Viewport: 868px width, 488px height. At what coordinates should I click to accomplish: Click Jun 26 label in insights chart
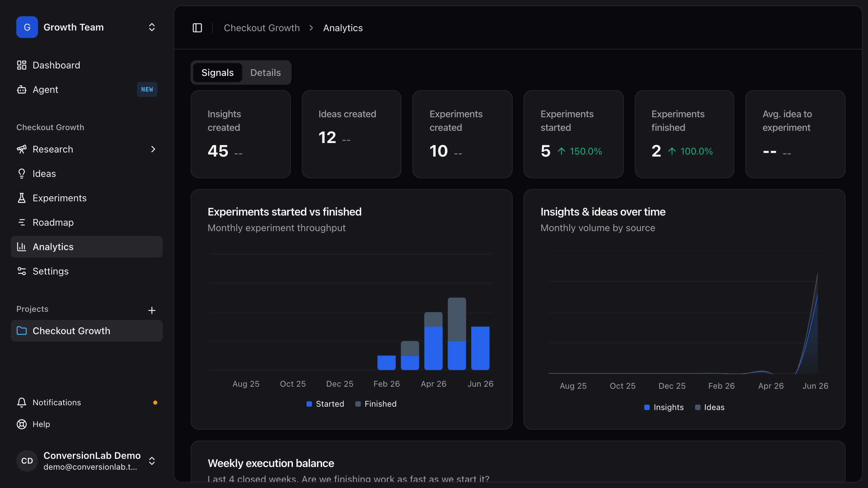point(815,386)
